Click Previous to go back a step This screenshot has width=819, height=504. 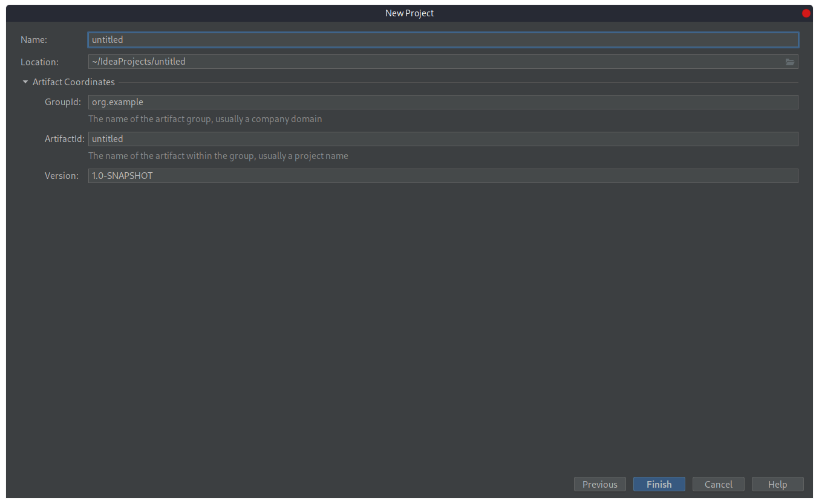tap(599, 484)
